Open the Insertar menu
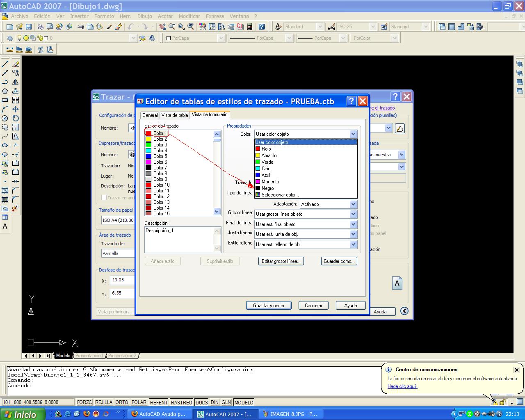The height and width of the screenshot is (420, 525). pos(79,16)
